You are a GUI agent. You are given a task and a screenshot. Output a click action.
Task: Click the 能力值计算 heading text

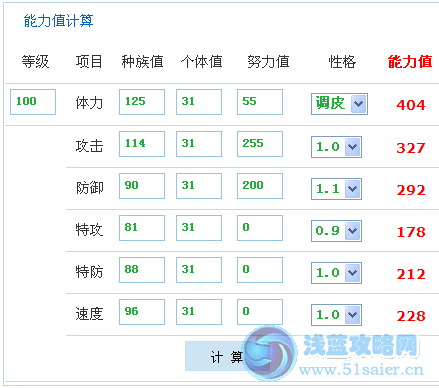[58, 21]
